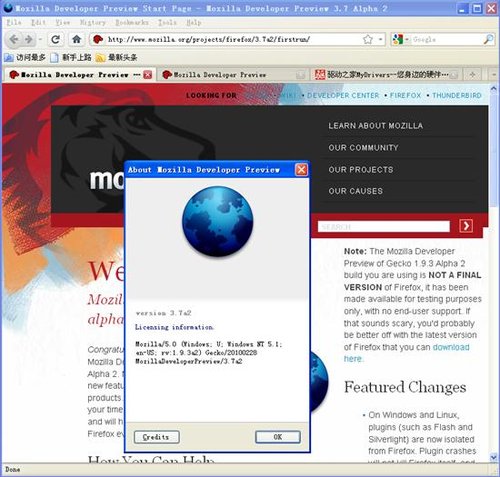Click the site identity icon in address bar

coord(98,40)
